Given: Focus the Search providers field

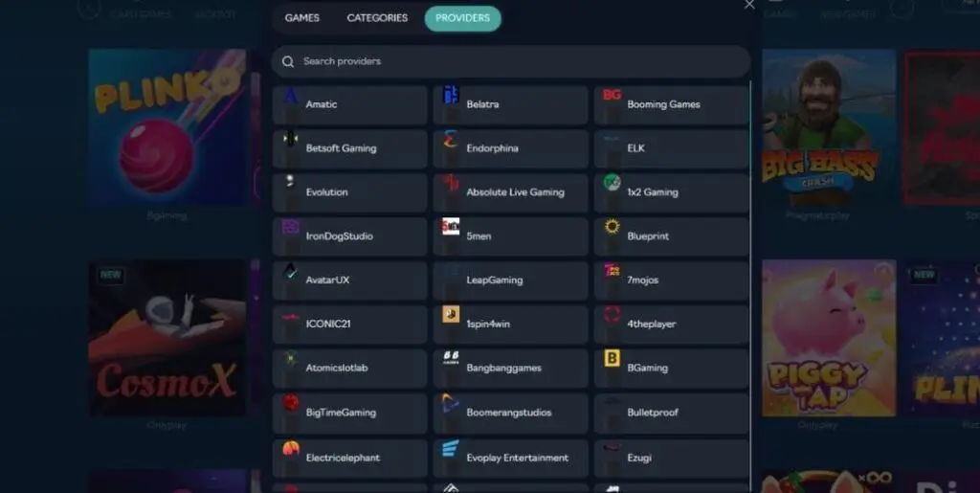Looking at the screenshot, I should point(511,61).
